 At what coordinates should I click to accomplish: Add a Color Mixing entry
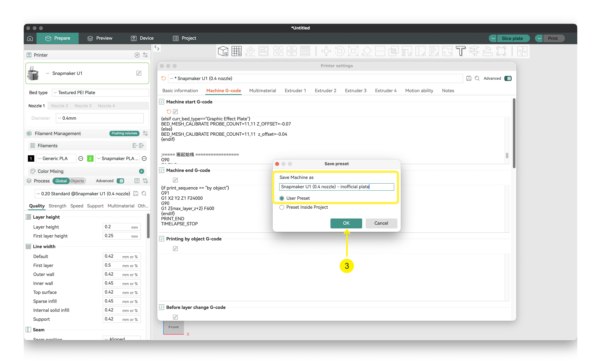coord(141,171)
